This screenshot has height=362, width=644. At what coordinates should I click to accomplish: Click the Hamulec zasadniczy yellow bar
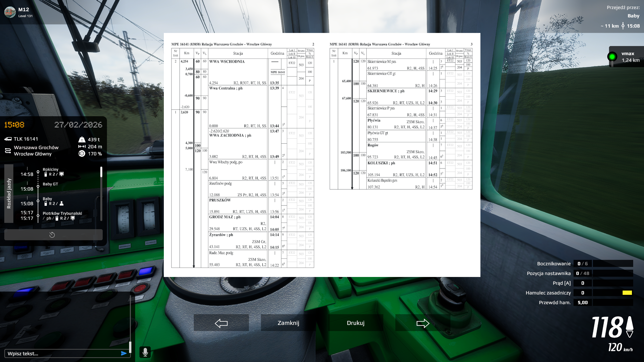click(x=627, y=293)
